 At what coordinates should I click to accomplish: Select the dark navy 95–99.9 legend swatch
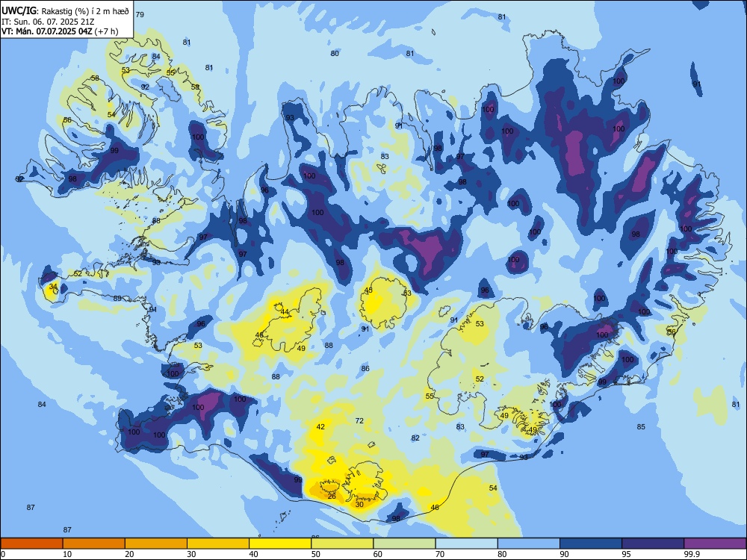653,544
